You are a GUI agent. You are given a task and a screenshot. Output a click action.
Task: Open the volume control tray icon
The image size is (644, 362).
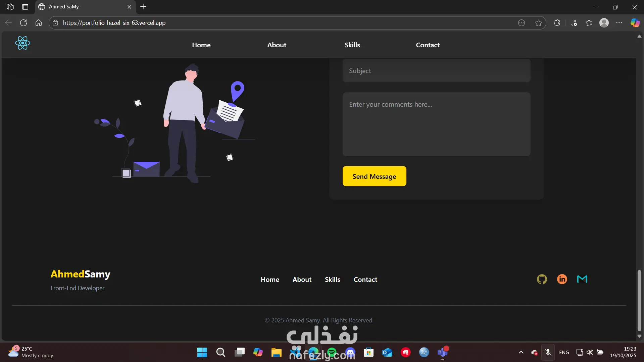coord(590,352)
